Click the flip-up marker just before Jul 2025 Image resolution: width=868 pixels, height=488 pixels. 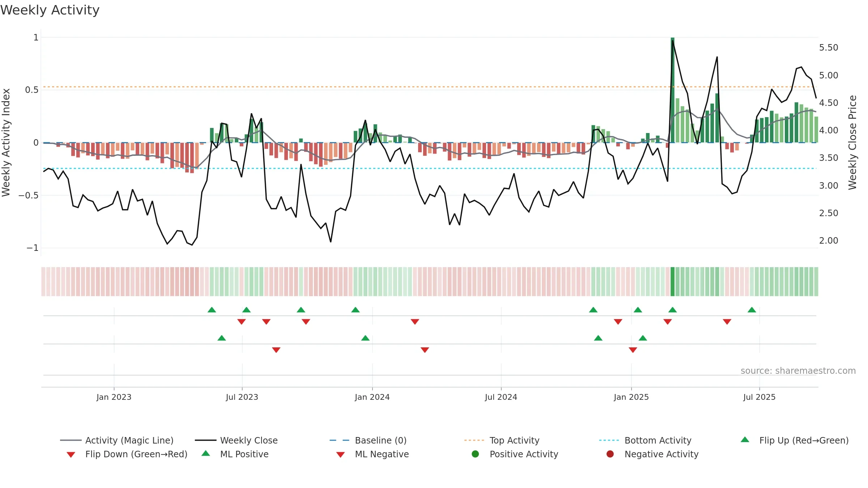tap(752, 310)
